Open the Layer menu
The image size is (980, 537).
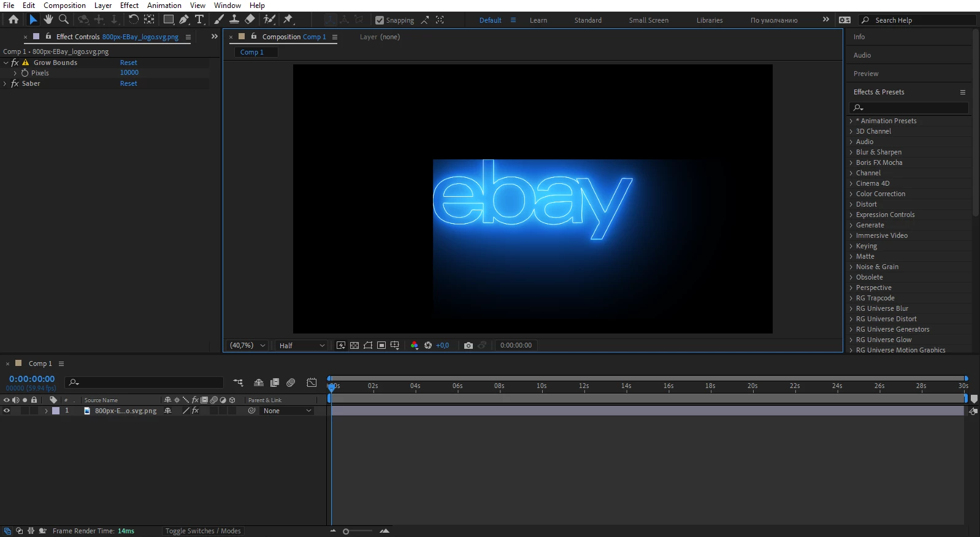103,6
